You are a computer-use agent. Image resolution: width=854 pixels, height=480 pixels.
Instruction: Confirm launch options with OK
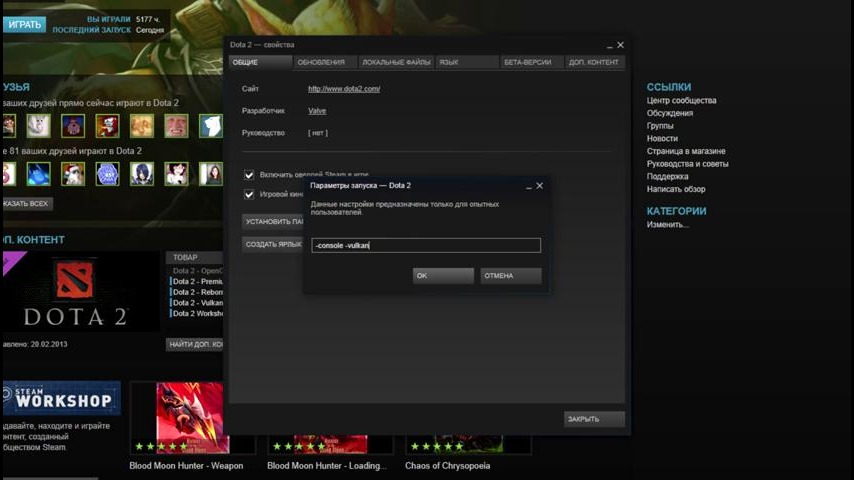coord(443,276)
